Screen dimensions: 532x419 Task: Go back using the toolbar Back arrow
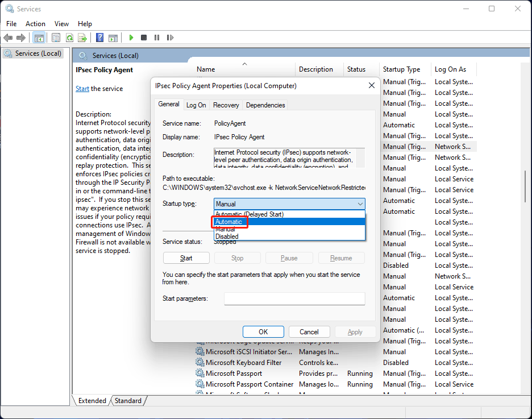[8, 38]
